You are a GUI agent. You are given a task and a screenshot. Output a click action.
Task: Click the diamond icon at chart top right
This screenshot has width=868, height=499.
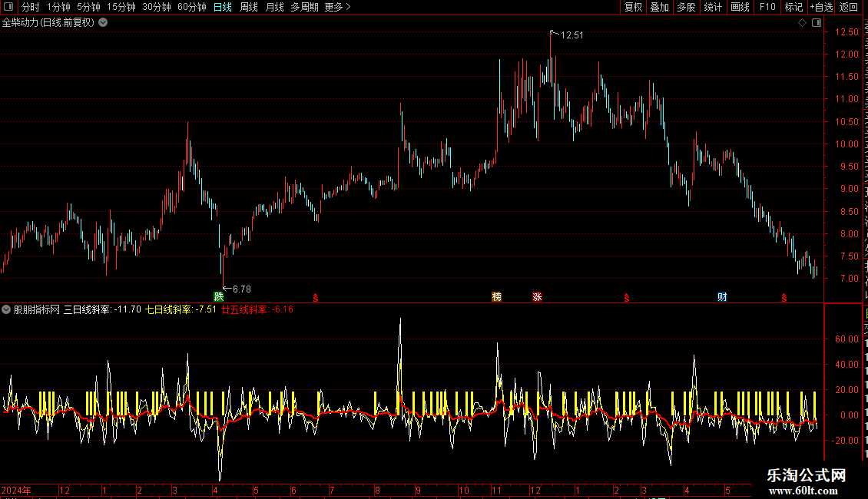(802, 23)
